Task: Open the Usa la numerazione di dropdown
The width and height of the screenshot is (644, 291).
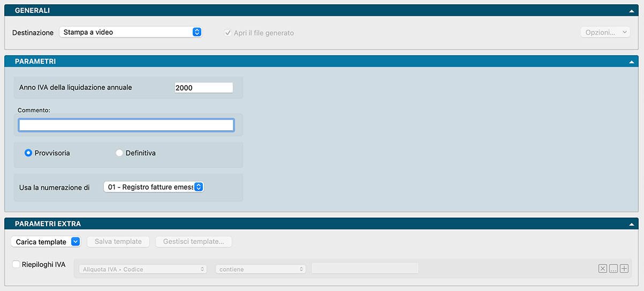Action: coord(153,187)
